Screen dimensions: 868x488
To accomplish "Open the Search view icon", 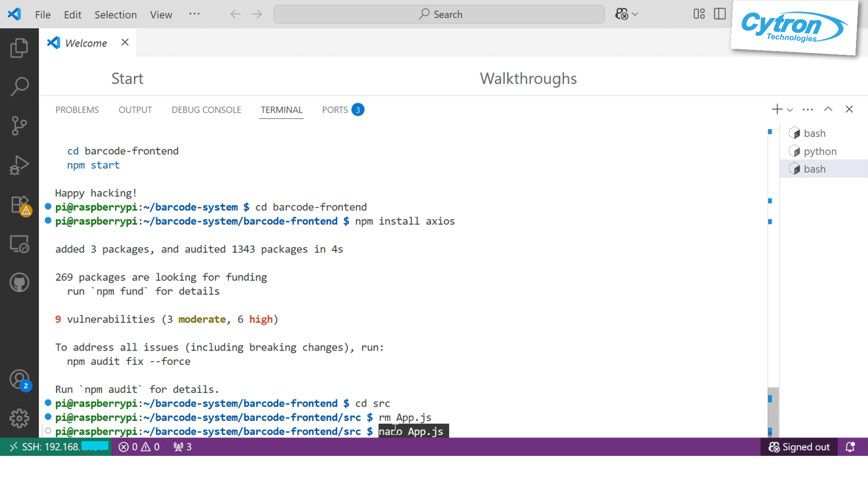I will point(19,85).
